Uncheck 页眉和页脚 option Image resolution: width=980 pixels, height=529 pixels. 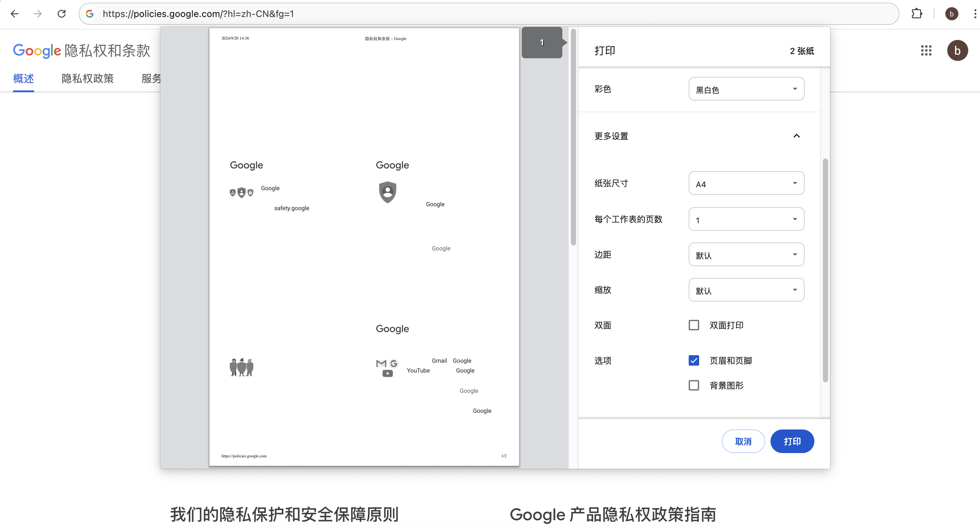coord(694,360)
